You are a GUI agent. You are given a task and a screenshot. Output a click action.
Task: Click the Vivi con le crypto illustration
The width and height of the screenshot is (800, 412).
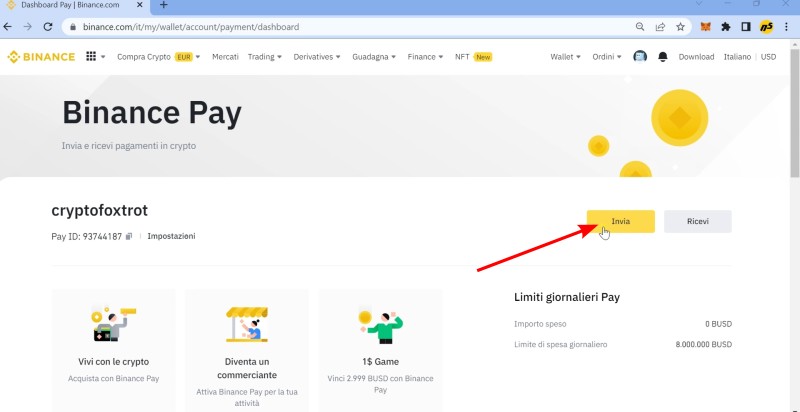coord(113,324)
